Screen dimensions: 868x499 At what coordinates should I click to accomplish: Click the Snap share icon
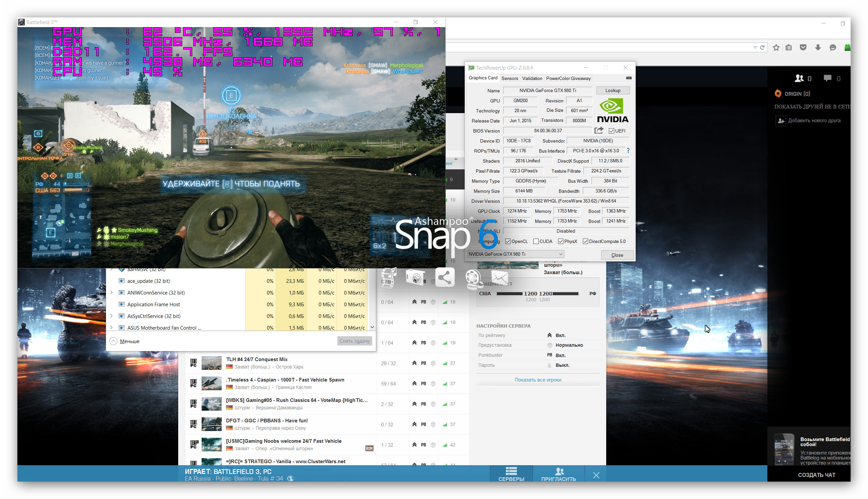(x=444, y=277)
